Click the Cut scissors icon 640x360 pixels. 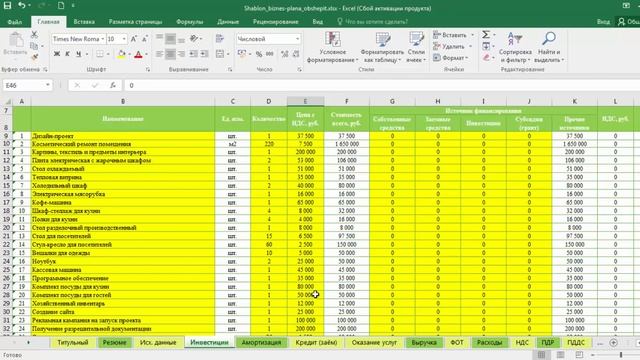point(34,35)
